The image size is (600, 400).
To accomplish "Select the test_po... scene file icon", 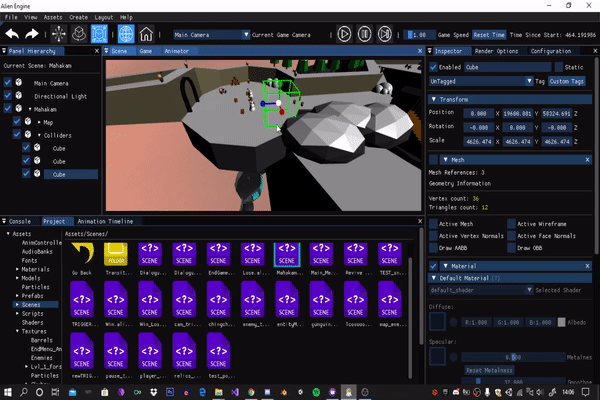I will coord(218,351).
